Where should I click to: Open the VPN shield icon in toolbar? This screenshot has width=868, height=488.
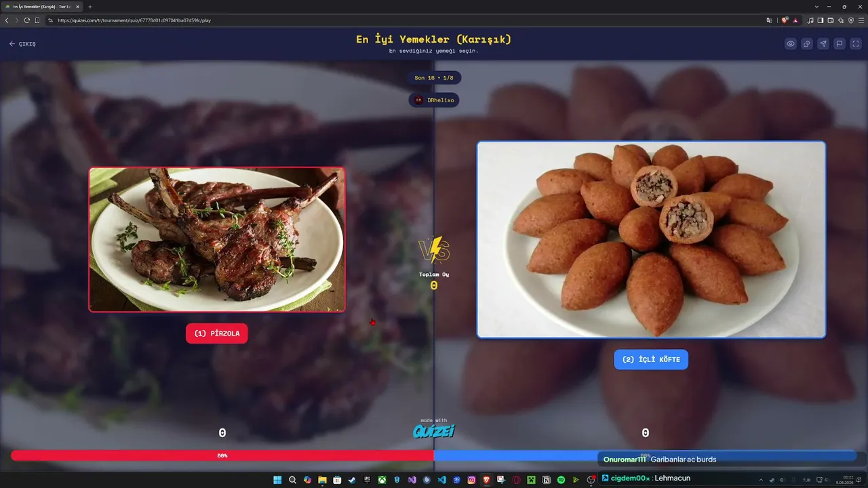pos(851,20)
